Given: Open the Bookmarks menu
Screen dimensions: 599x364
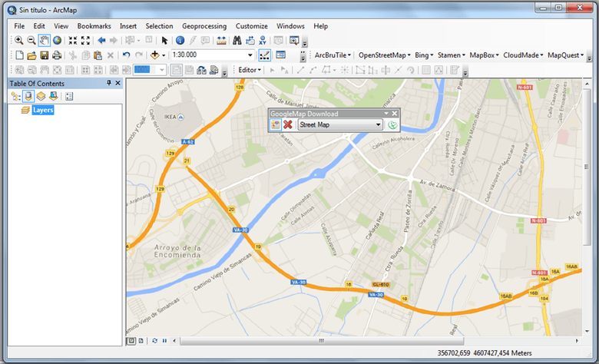Looking at the screenshot, I should coord(94,26).
